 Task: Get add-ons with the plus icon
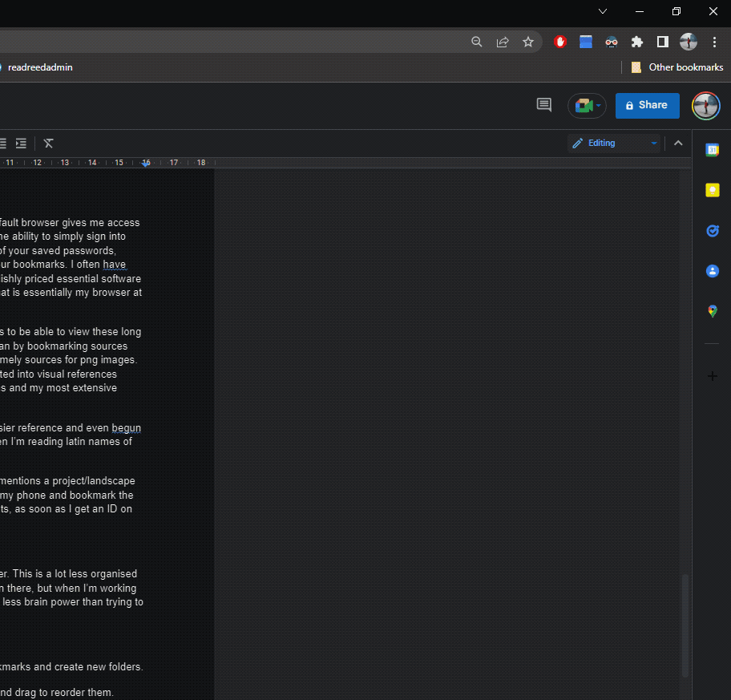[712, 376]
